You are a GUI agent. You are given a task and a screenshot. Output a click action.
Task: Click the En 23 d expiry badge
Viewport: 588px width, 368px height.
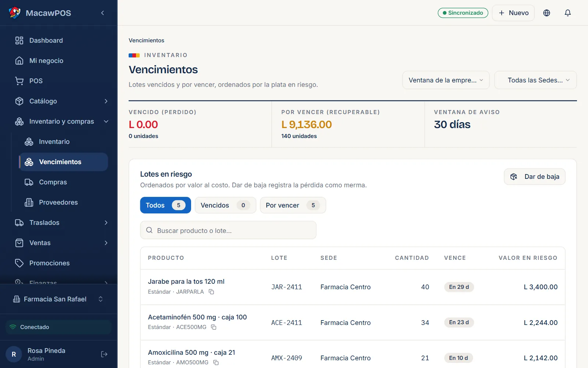click(459, 322)
